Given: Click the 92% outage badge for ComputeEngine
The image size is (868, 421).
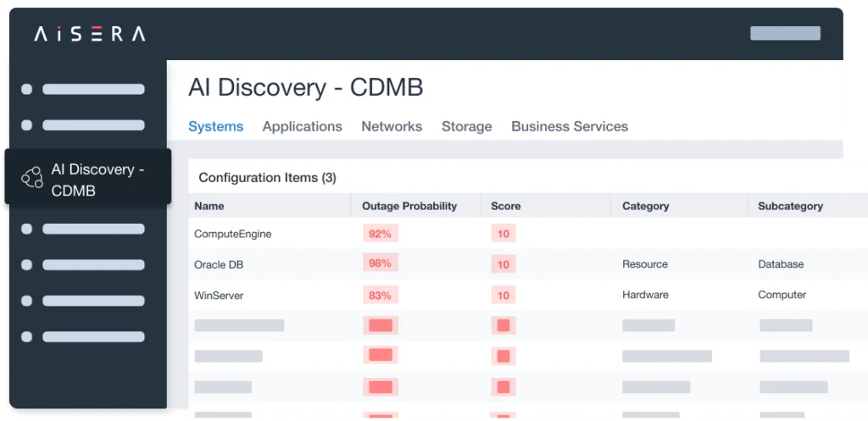Looking at the screenshot, I should (380, 233).
